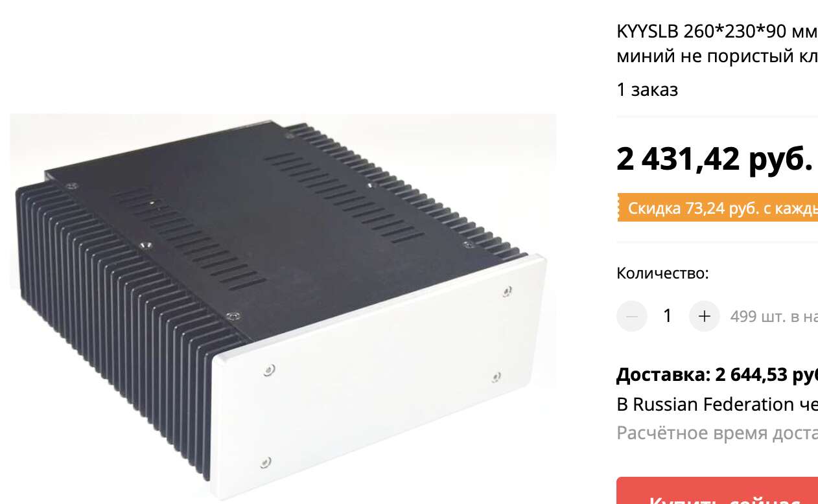
Task: Click the white background above the product photo
Action: (283, 57)
